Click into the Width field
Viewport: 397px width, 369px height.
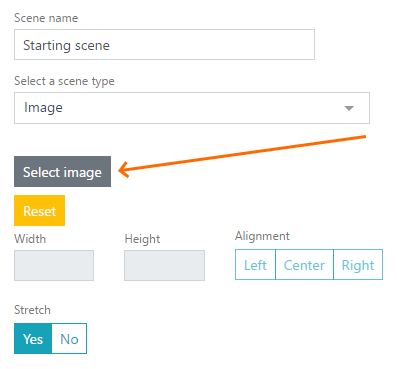(54, 266)
